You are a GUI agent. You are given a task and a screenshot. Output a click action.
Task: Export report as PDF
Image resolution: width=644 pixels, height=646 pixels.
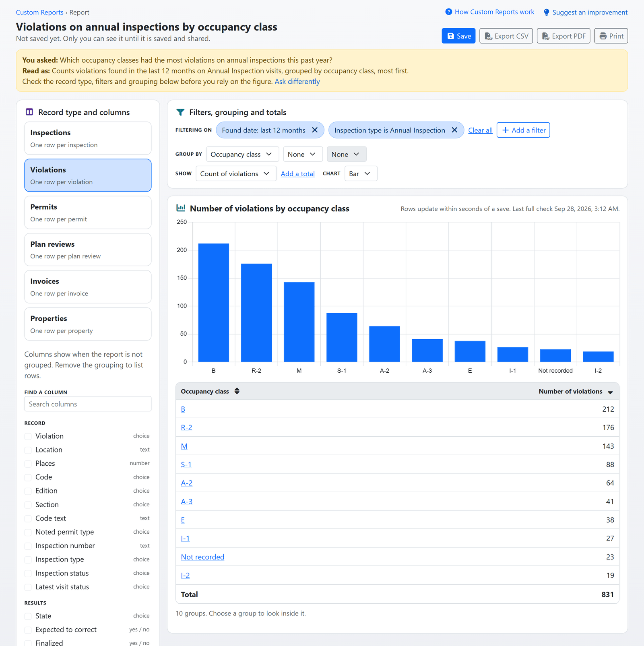pos(563,36)
